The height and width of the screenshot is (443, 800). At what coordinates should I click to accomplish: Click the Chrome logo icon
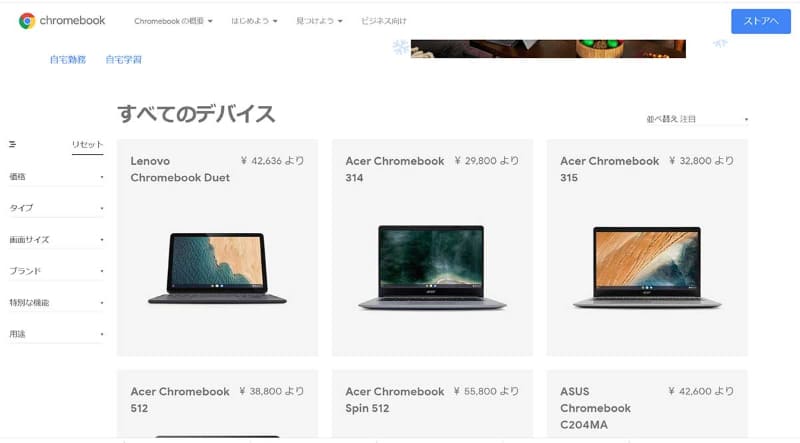pos(27,21)
